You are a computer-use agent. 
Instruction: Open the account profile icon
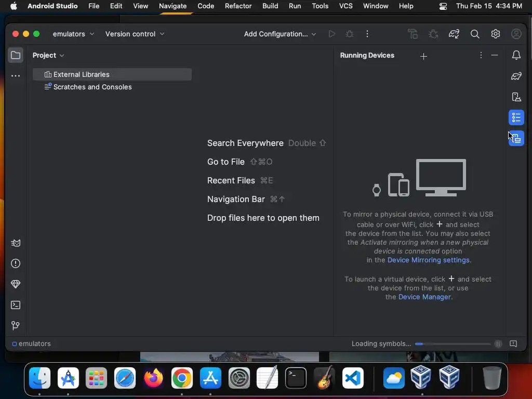pos(516,34)
